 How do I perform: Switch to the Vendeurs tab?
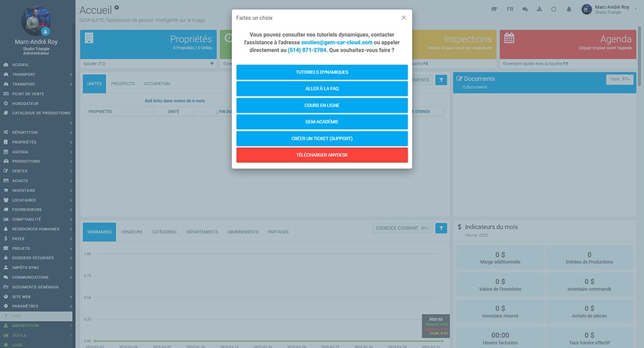pos(132,232)
